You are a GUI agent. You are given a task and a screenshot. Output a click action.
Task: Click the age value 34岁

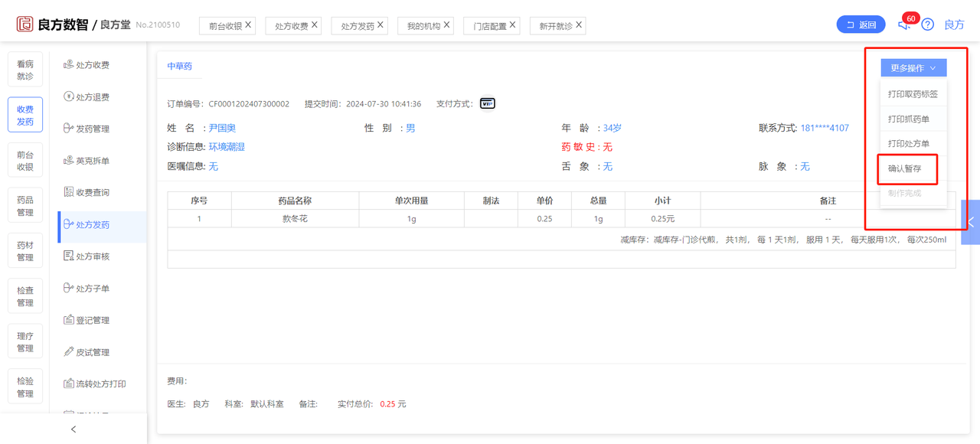coord(612,128)
